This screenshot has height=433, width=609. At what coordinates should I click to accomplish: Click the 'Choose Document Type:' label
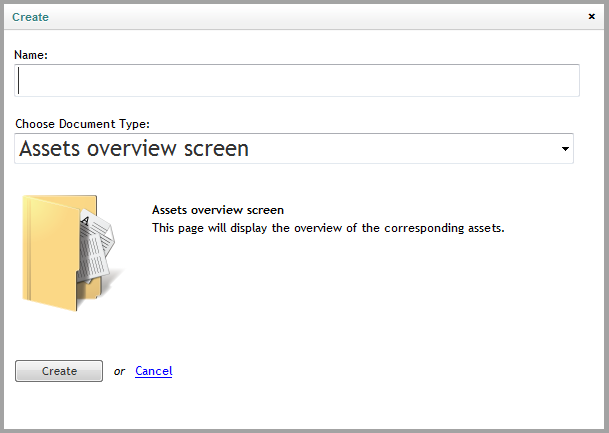[82, 124]
